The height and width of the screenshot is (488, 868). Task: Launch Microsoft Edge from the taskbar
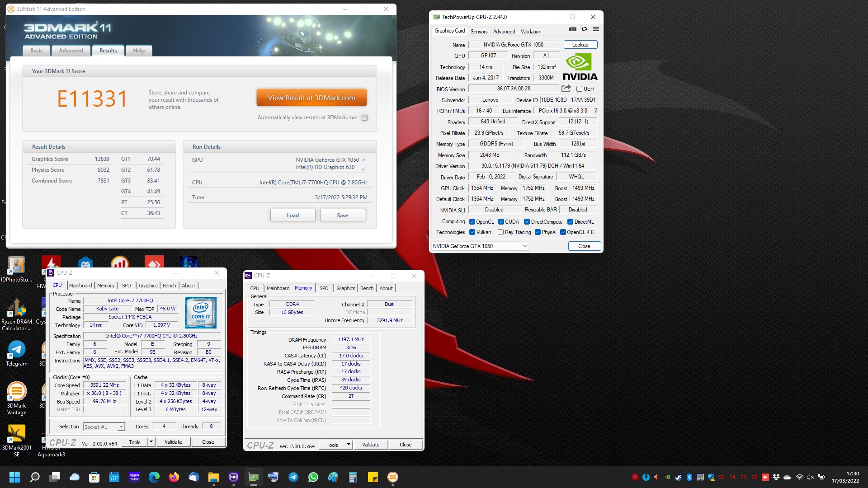154,477
